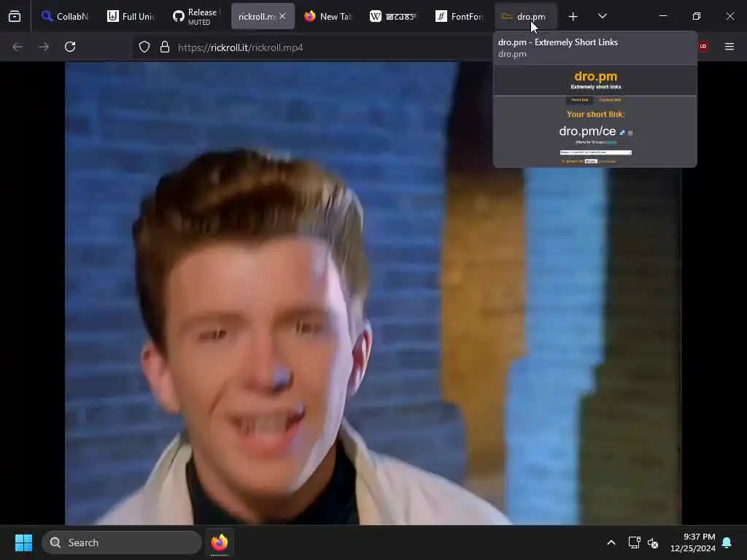Open Firefox from the taskbar
Image resolution: width=747 pixels, height=560 pixels.
click(220, 542)
